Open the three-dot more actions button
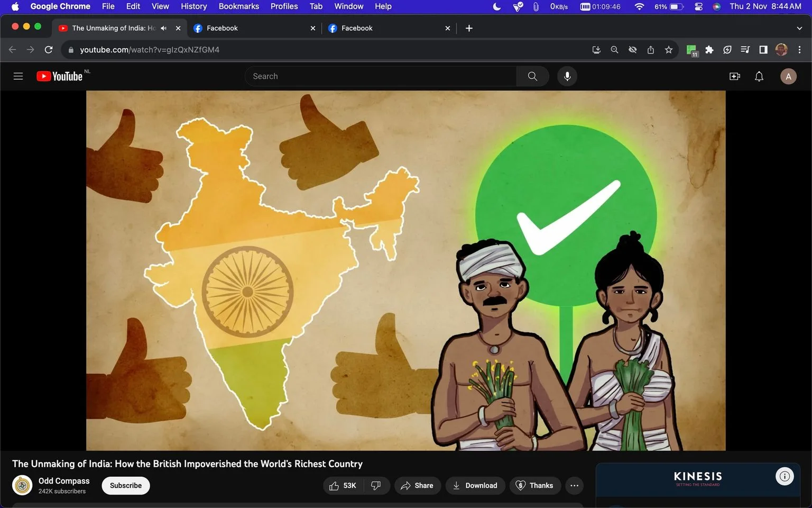 tap(575, 486)
